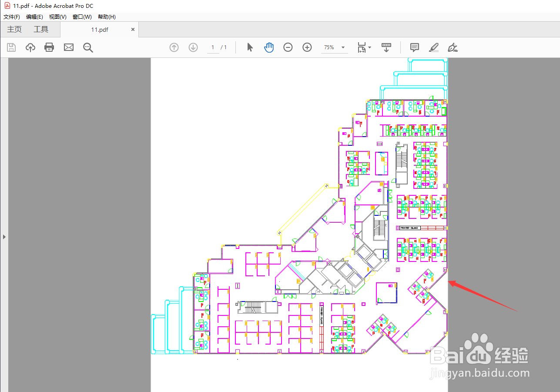The image size is (560, 392).
Task: Click the Acrobat icon in title bar
Action: [7, 6]
